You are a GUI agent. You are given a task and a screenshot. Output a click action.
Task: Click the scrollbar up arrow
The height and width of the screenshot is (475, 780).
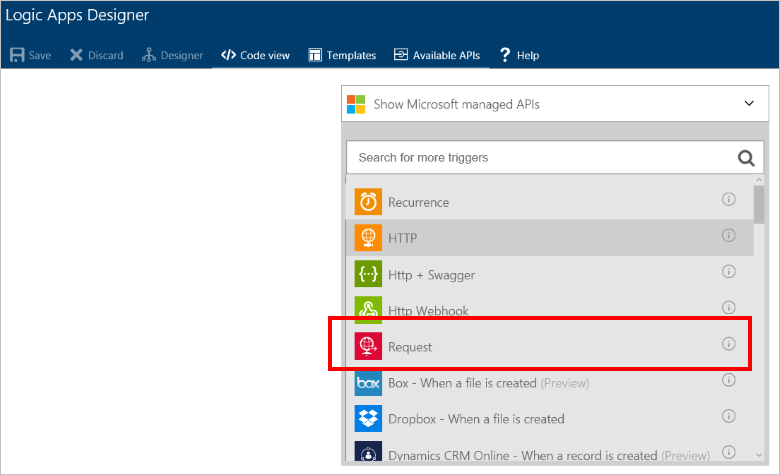[759, 180]
